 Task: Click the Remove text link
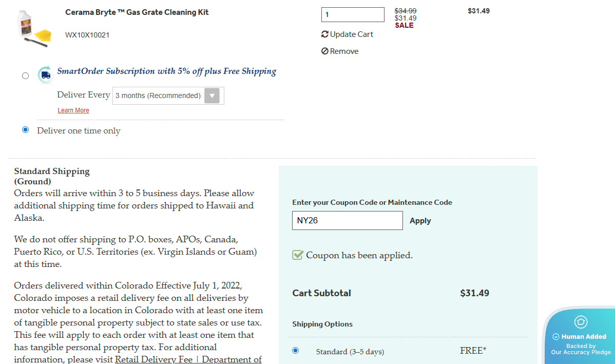pyautogui.click(x=344, y=51)
